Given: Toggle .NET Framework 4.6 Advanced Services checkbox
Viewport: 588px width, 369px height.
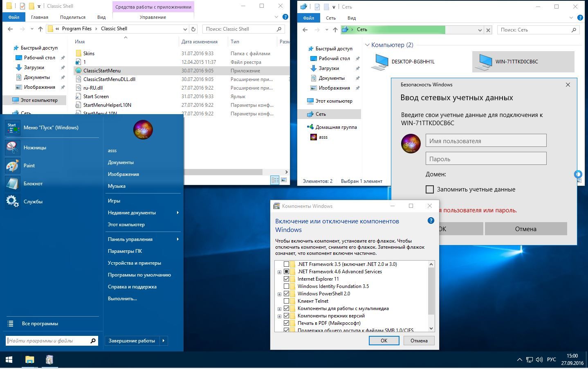Looking at the screenshot, I should click(x=286, y=272).
